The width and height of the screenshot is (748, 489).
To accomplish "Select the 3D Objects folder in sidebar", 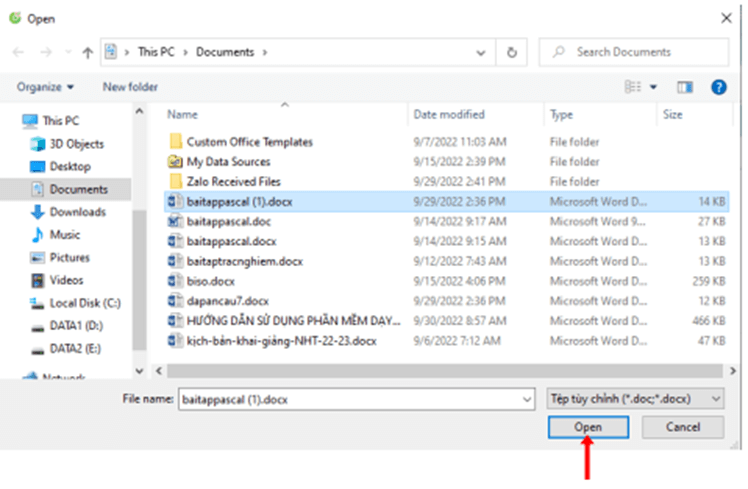I will pyautogui.click(x=76, y=144).
